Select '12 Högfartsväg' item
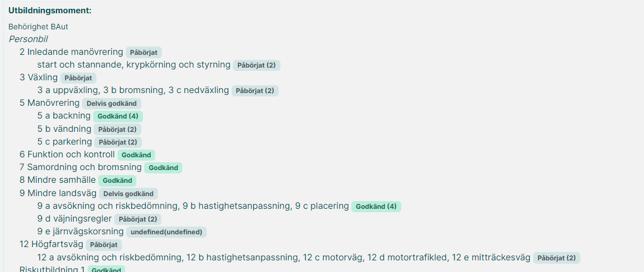The image size is (644, 272). (52, 244)
